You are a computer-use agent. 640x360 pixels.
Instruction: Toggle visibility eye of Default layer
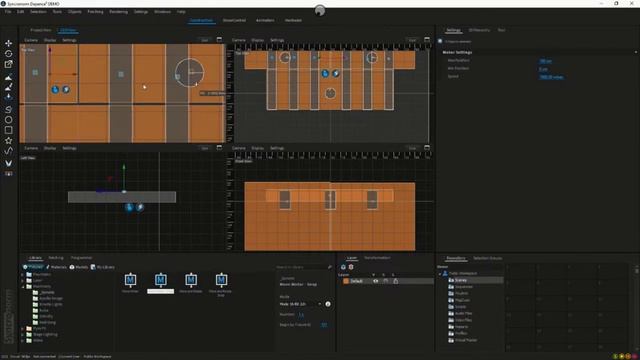tap(376, 281)
